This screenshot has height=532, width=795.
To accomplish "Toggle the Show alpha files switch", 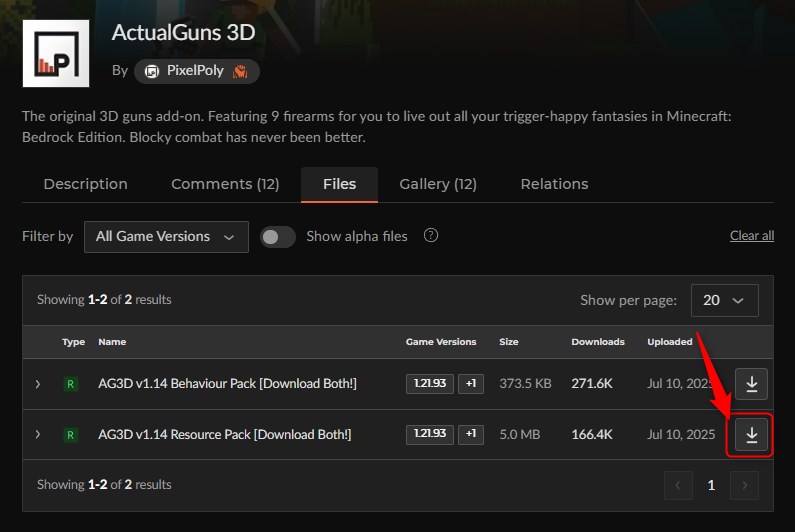I will point(277,237).
